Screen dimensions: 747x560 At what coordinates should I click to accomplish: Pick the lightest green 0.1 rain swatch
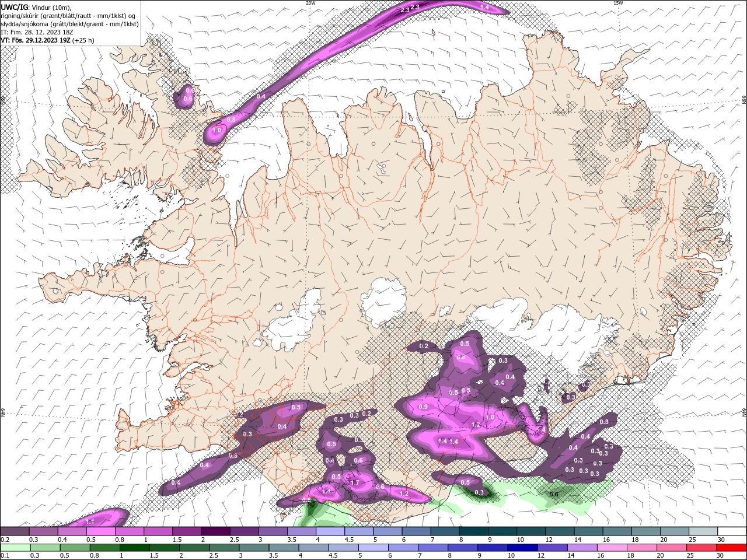tap(15, 548)
